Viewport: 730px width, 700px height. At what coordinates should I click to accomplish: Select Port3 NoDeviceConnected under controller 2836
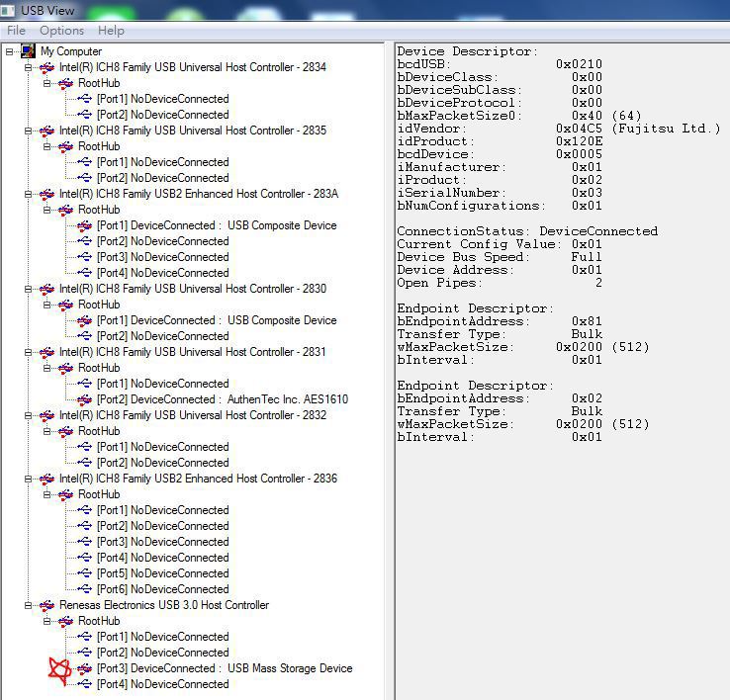[x=163, y=542]
